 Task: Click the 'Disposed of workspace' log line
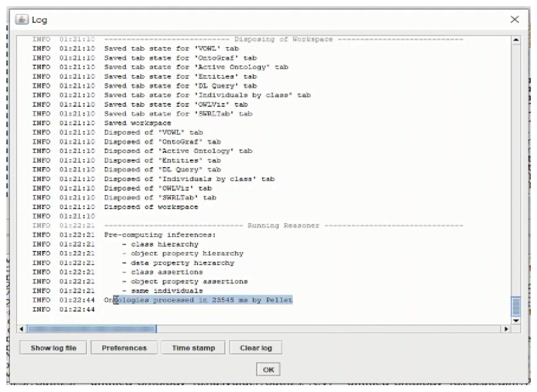click(x=151, y=207)
